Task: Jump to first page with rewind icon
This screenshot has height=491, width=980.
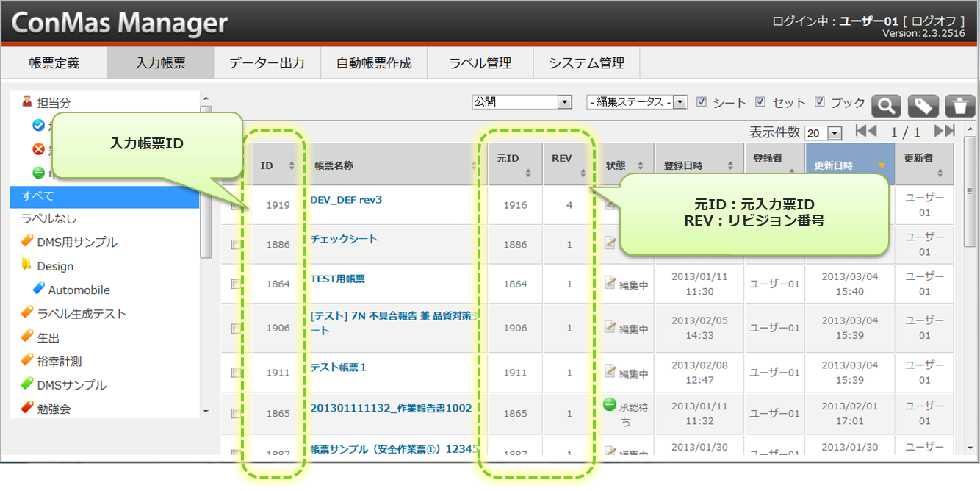Action: coord(866,132)
